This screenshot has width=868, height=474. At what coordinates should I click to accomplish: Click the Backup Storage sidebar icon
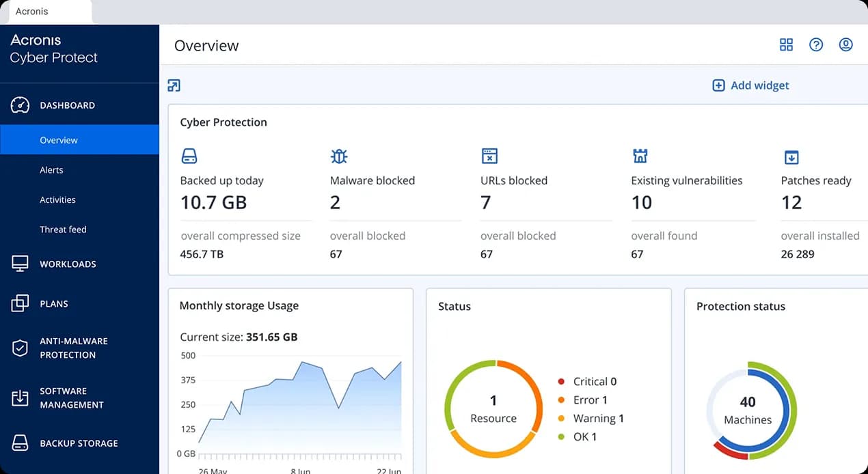(x=20, y=443)
